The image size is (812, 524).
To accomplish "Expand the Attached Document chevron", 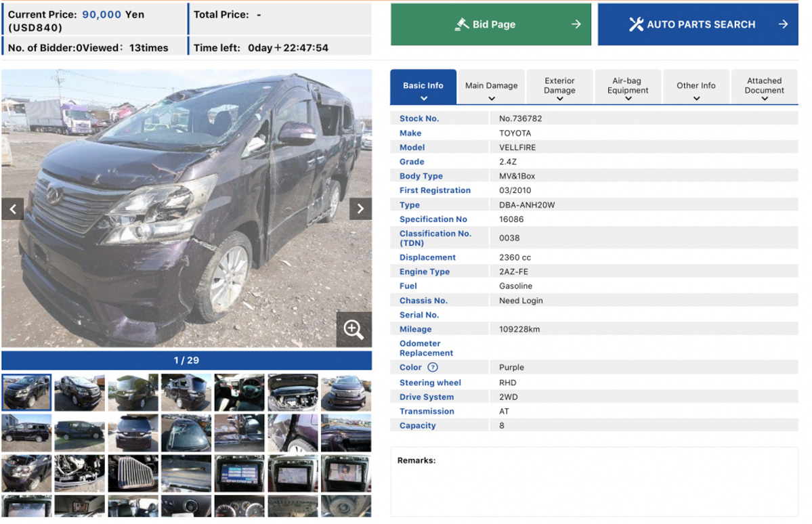I will click(x=765, y=99).
